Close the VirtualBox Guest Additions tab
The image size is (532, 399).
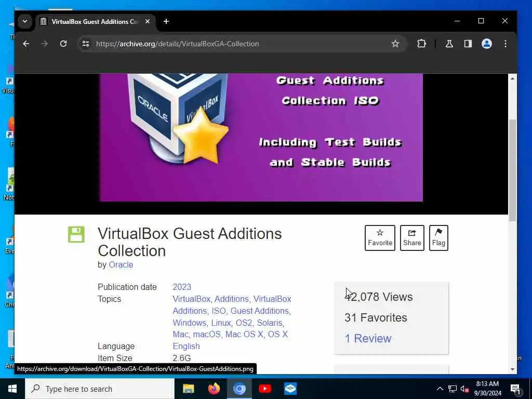point(148,21)
